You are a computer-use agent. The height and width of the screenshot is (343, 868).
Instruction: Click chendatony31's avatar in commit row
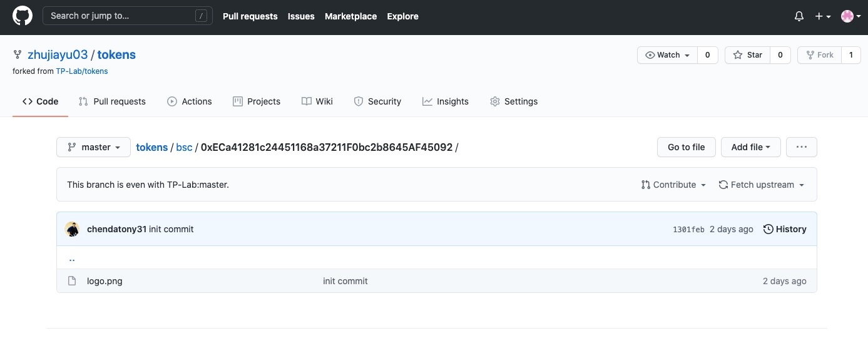pos(73,229)
